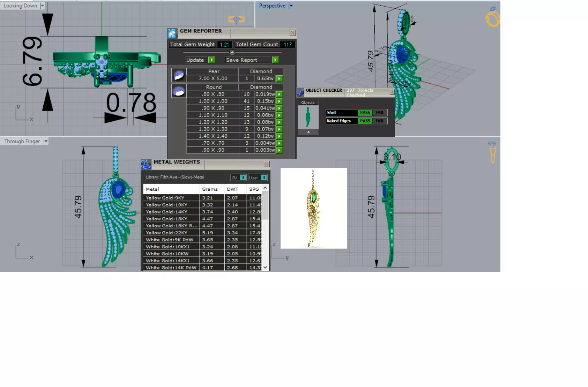Click the Through Finger viewport label
588x387 pixels.
22,141
